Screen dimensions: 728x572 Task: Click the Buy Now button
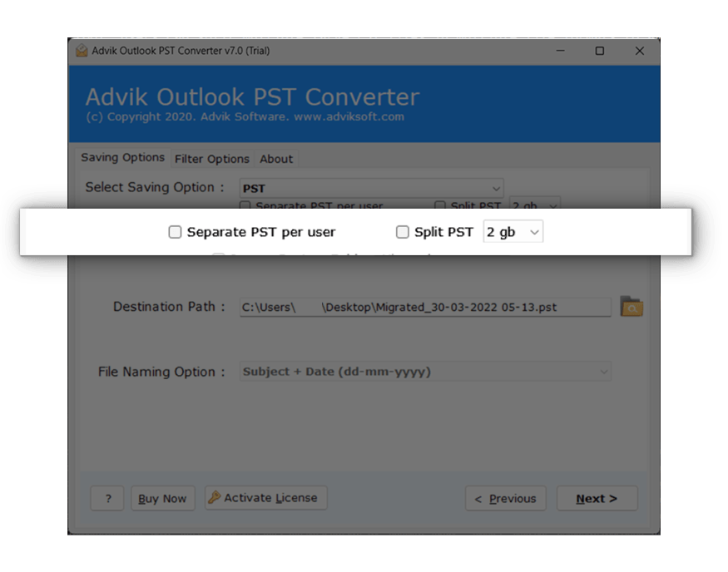(x=162, y=499)
